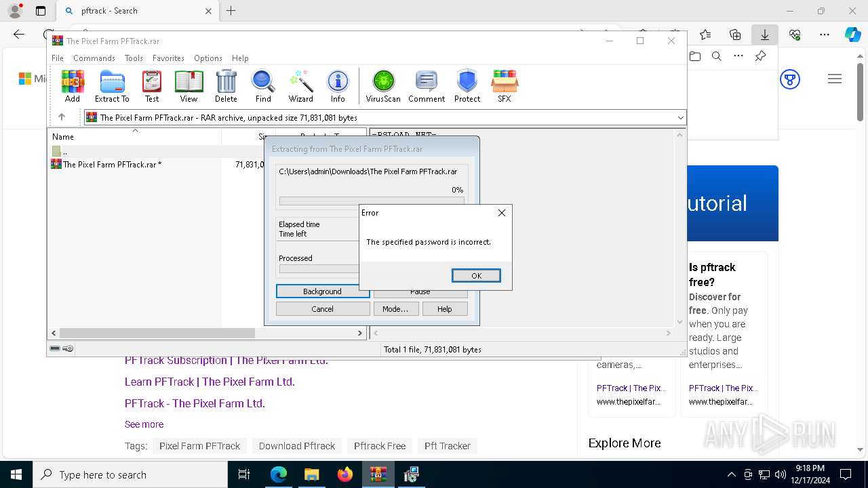Screen dimensions: 868x488
Task: Open the Edge downloads icon
Action: point(764,35)
